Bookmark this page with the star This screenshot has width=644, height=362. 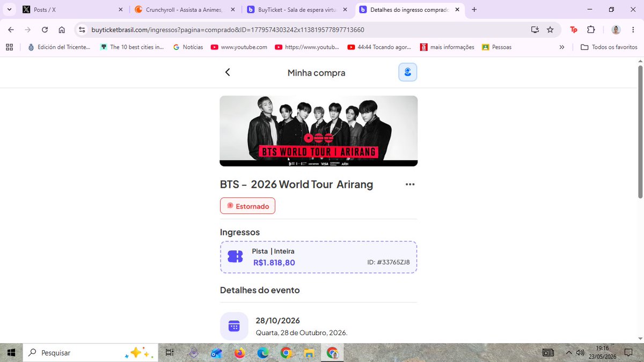[x=550, y=29]
